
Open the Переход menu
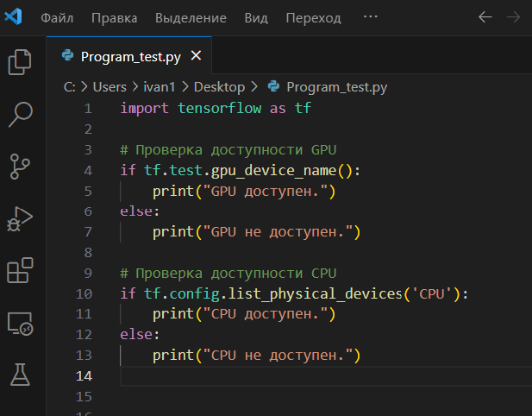(313, 17)
